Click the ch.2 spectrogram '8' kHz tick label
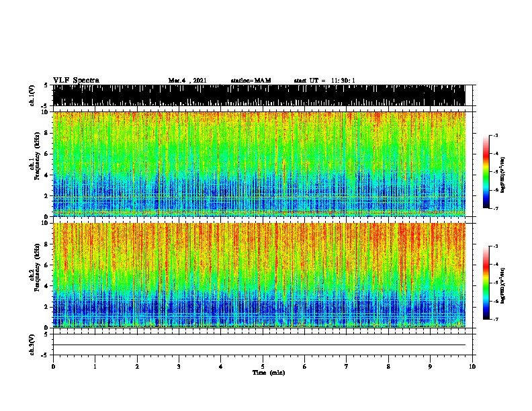 pos(46,244)
